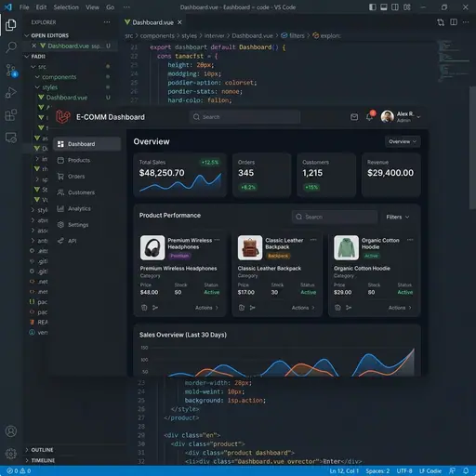Click the top Search field in dashboard header
This screenshot has width=476, height=476.
click(245, 117)
